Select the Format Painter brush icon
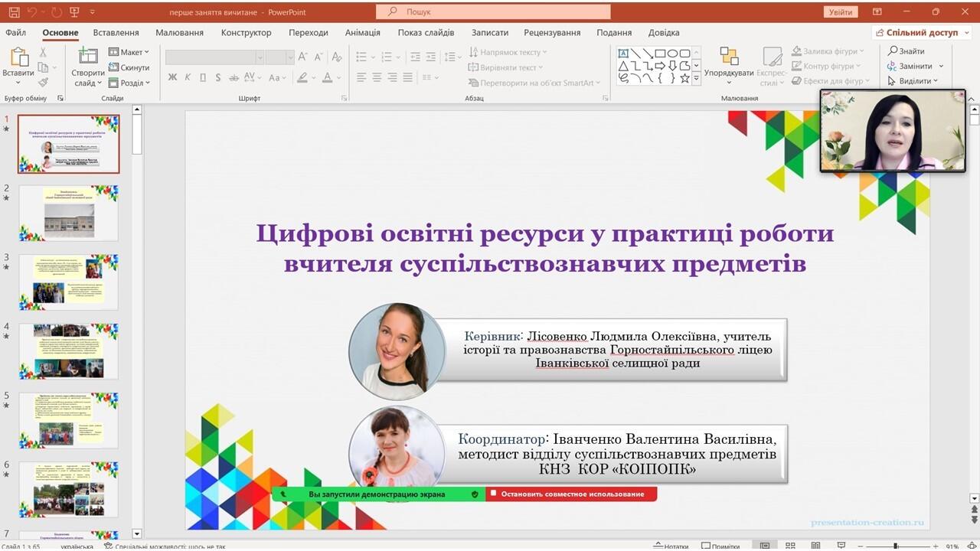 [43, 82]
